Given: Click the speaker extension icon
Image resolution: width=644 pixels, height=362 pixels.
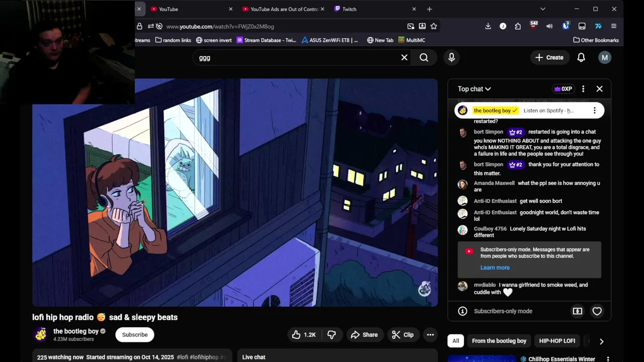Looking at the screenshot, I should [549, 26].
